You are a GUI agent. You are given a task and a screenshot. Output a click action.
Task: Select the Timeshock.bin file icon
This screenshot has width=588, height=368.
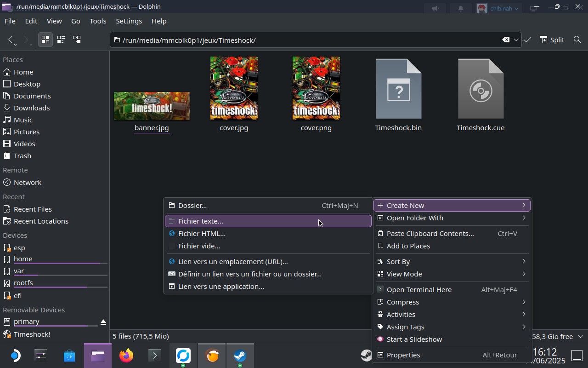tap(398, 89)
